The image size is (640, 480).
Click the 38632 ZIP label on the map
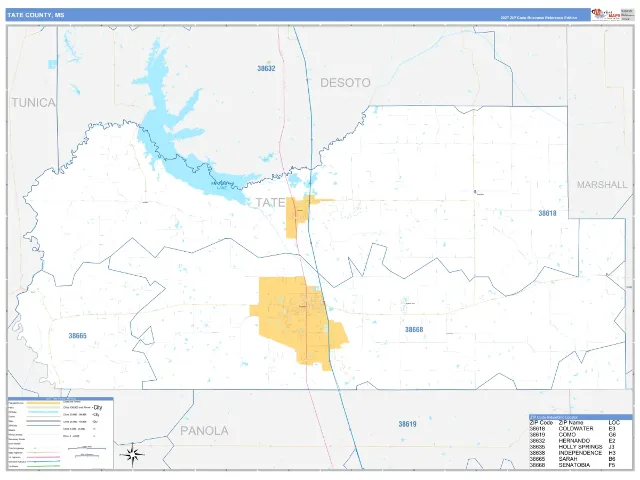click(266, 69)
